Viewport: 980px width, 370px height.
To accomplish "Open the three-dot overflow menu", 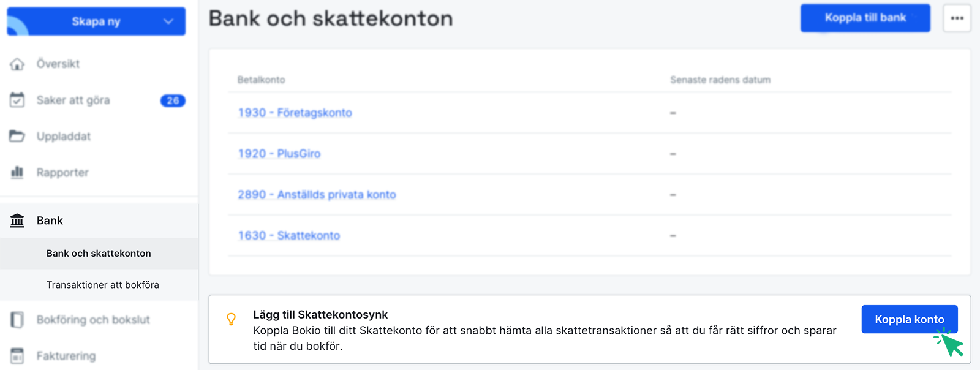I will (957, 18).
